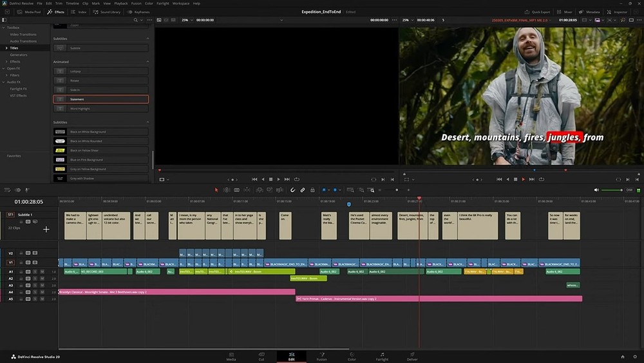
Task: Open the Inspector panel
Action: 618,12
